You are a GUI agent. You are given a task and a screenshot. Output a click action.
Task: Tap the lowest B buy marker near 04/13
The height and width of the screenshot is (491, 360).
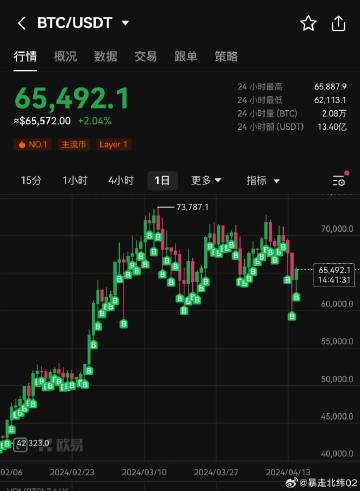(292, 315)
